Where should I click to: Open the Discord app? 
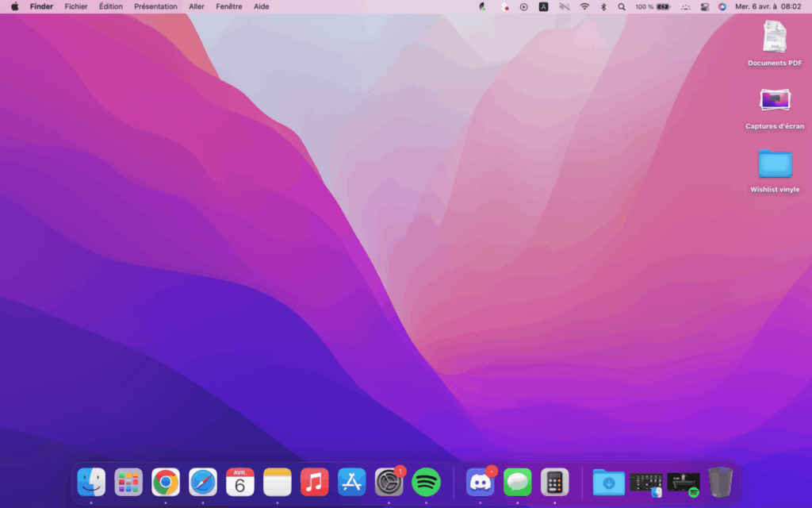tap(480, 482)
